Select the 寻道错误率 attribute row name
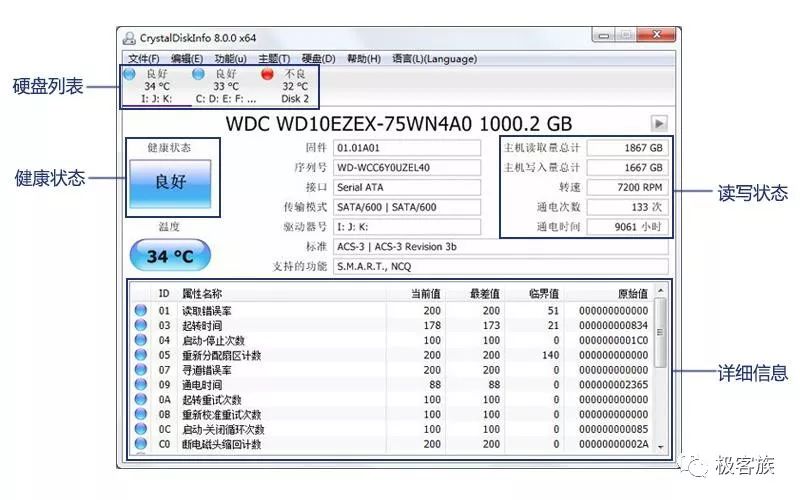The height and width of the screenshot is (500, 800). coord(207,370)
